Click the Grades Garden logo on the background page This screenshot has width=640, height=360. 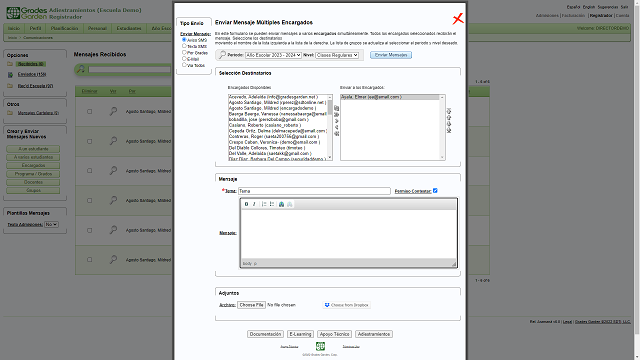click(27, 13)
